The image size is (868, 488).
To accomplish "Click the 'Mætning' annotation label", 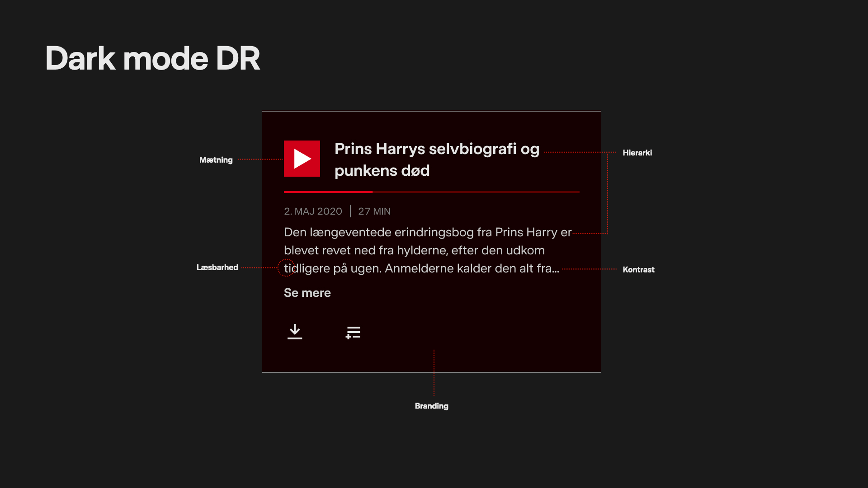I will point(216,160).
